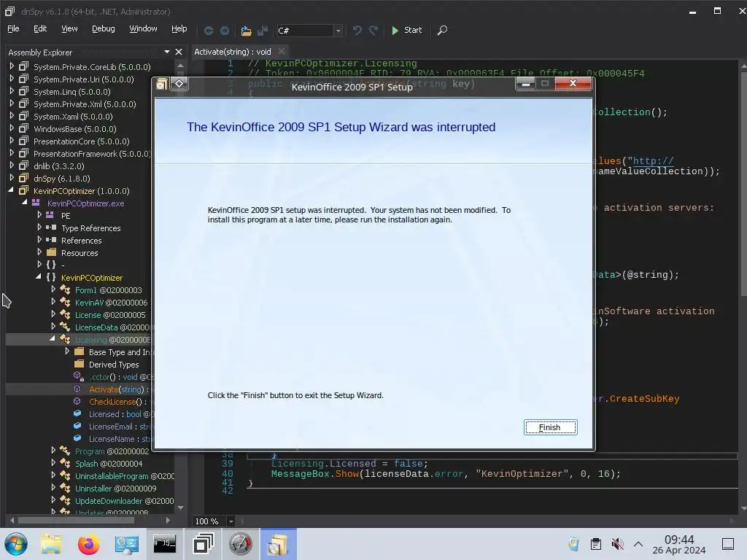Click the Undo toolbar icon
The image size is (747, 560).
click(x=357, y=31)
